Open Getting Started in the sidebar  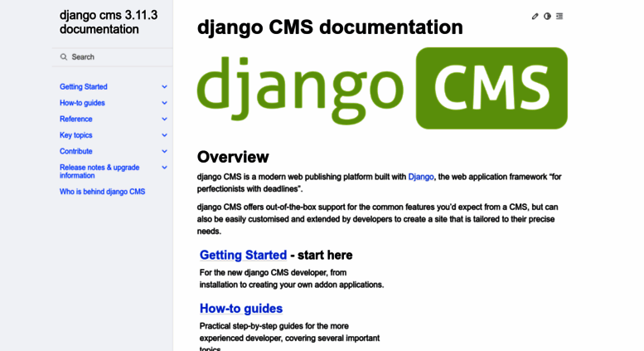pos(84,87)
